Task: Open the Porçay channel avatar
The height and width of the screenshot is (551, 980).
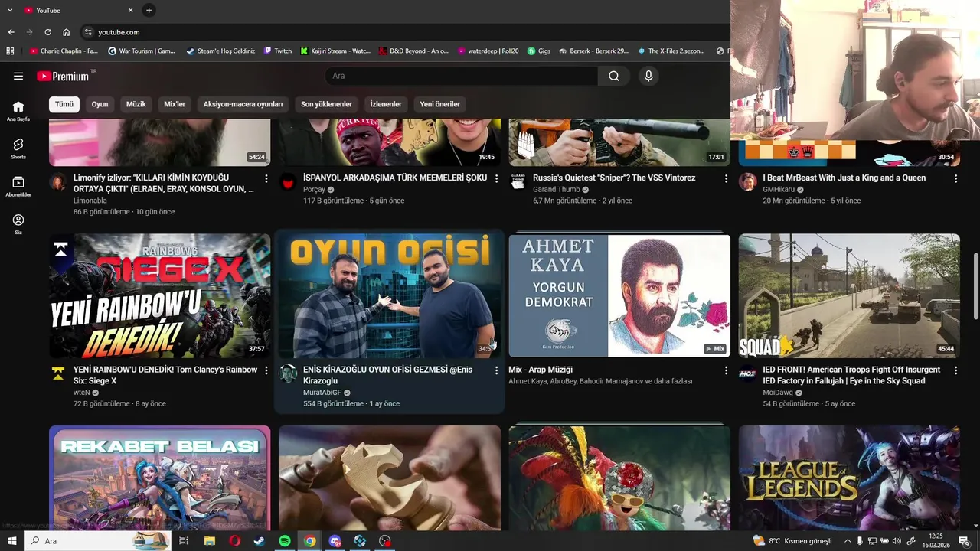Action: (288, 182)
